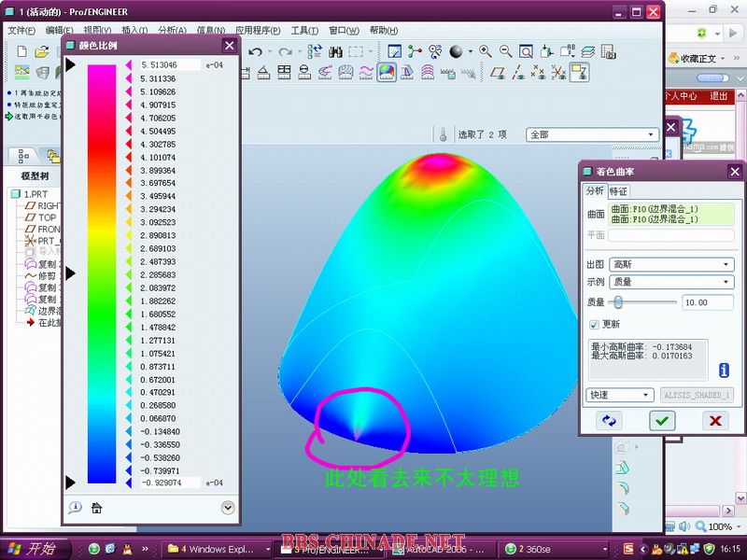
Task: Click the Diameter measure icon
Action: point(304,73)
